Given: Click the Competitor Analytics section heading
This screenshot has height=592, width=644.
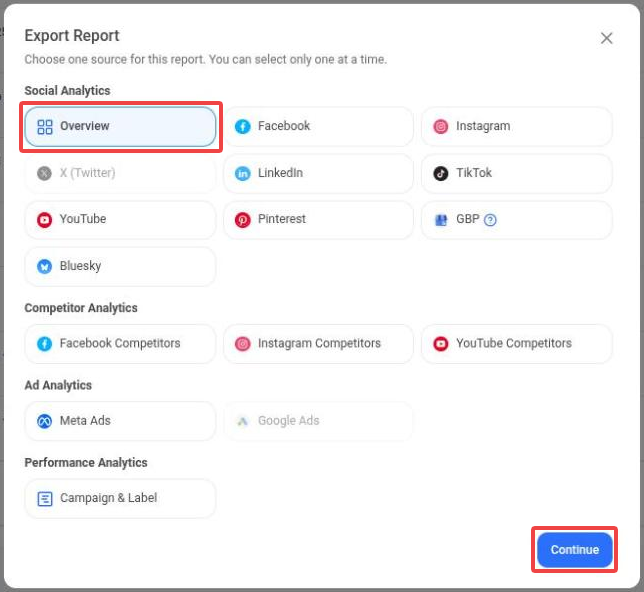Looking at the screenshot, I should coord(81,308).
